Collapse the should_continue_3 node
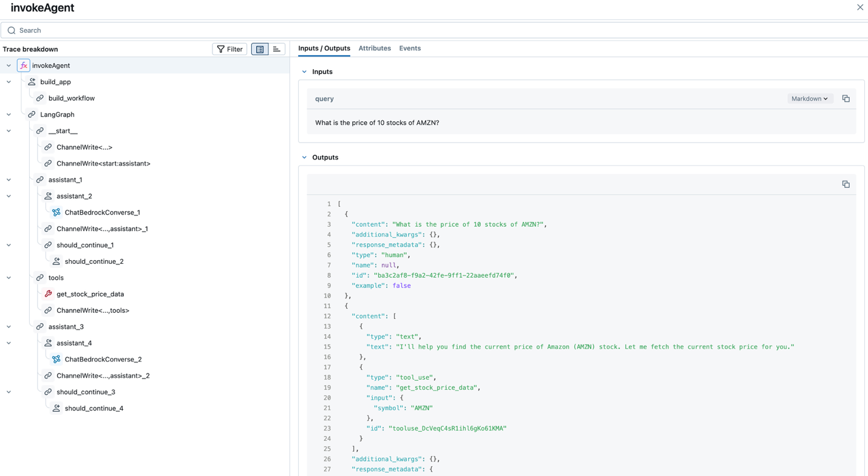Image resolution: width=868 pixels, height=476 pixels. [8, 392]
